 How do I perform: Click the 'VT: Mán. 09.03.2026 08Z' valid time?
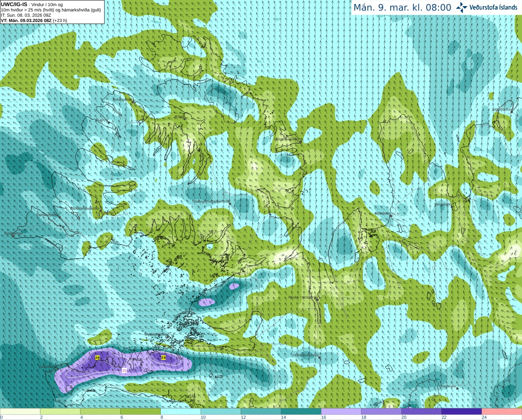pyautogui.click(x=26, y=20)
